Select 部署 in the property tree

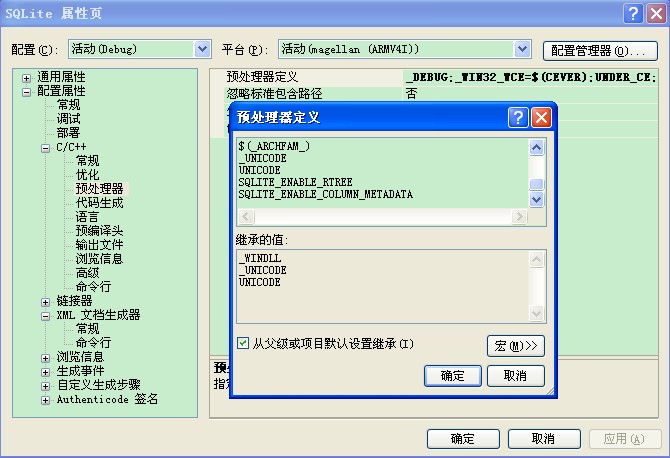68,132
